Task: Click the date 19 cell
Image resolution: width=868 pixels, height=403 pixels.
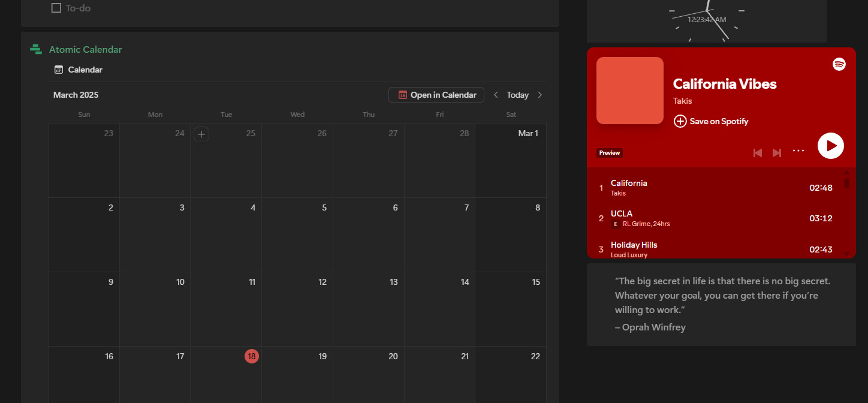Action: [x=297, y=375]
